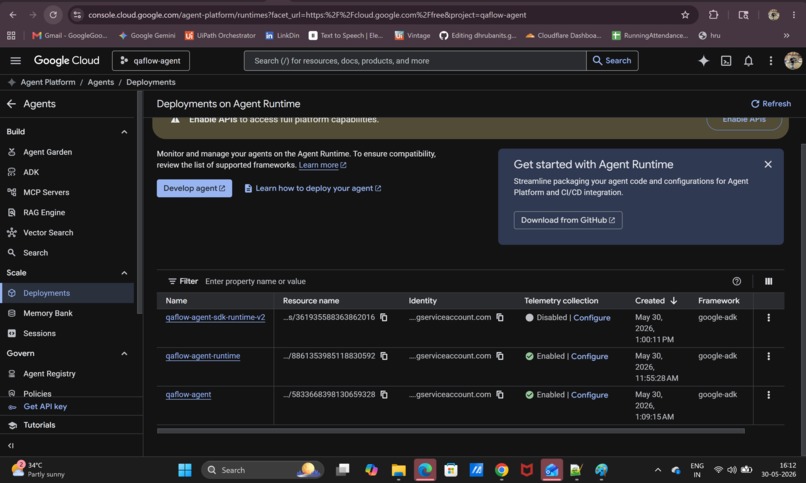The image size is (806, 483).
Task: Open Microsoft Edge from the taskbar
Action: (x=425, y=470)
